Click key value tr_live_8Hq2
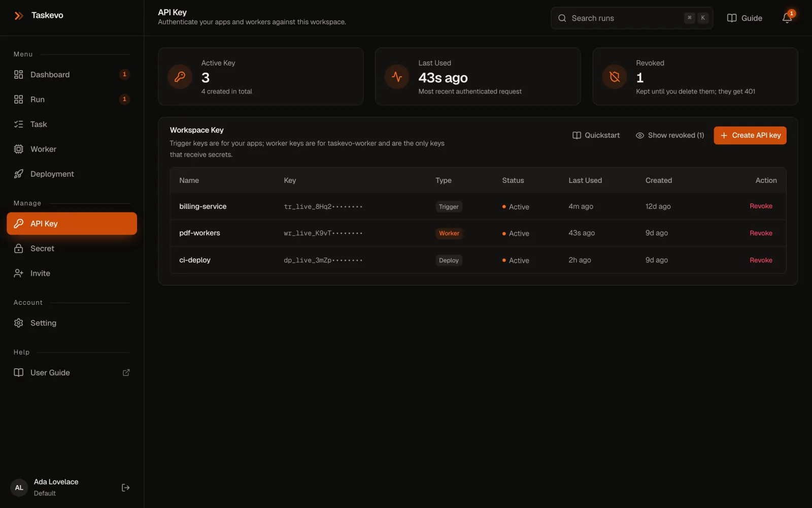Screen dimensions: 812x508 pyautogui.click(x=323, y=207)
